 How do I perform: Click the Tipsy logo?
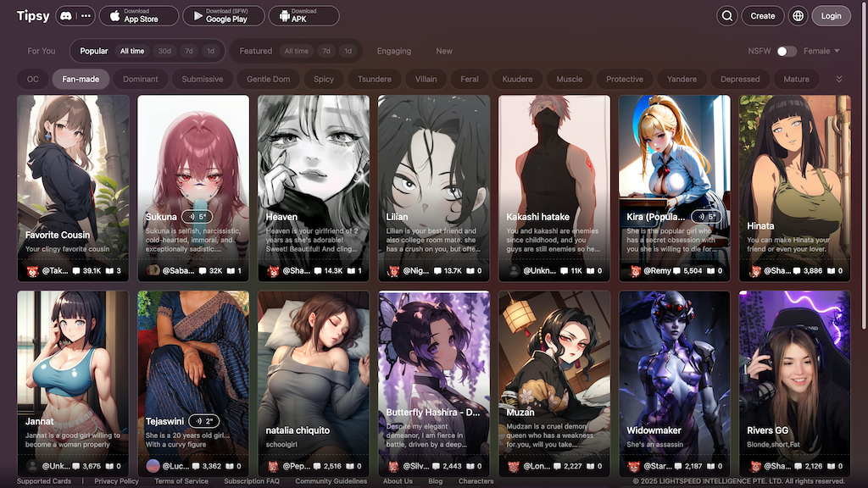click(x=33, y=15)
